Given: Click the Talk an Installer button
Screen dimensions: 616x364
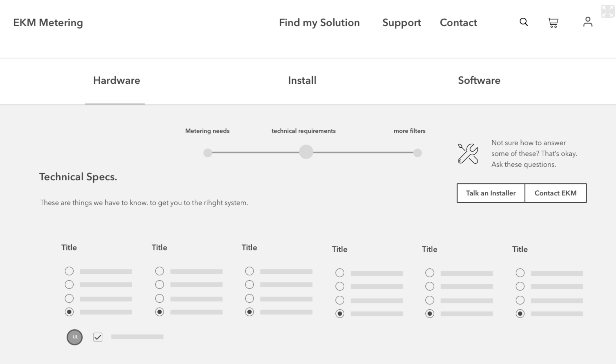Looking at the screenshot, I should point(491,193).
